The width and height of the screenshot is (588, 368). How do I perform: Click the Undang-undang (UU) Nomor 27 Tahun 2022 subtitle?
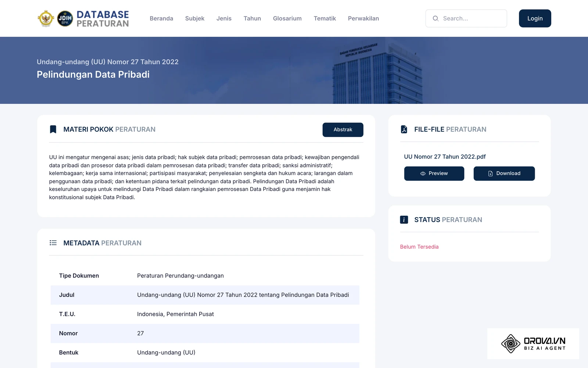point(108,62)
